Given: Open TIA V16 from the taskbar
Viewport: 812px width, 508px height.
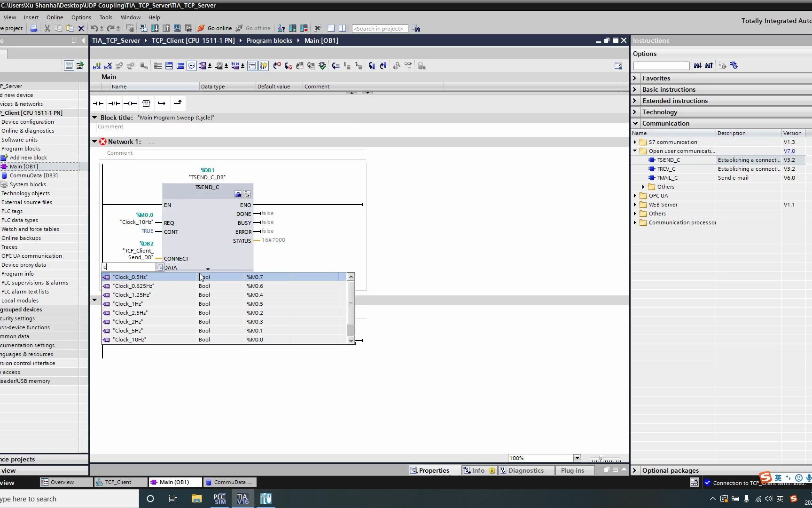Looking at the screenshot, I should click(242, 499).
